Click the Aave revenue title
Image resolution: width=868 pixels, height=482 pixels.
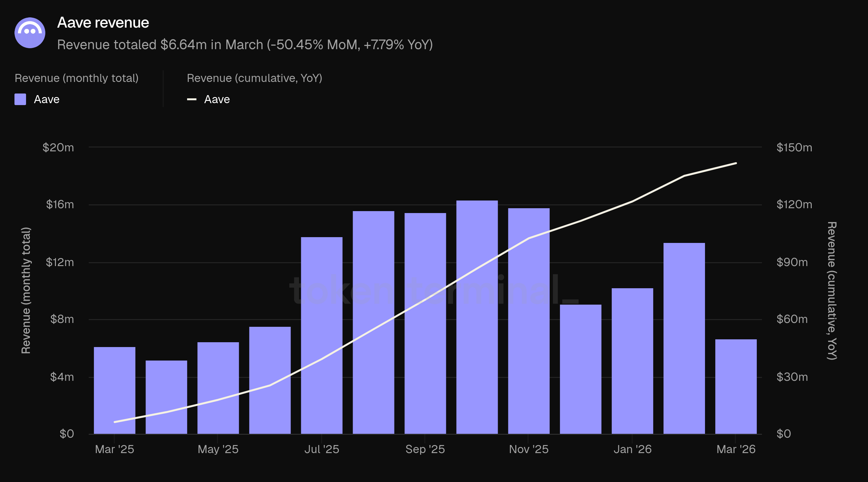coord(103,22)
